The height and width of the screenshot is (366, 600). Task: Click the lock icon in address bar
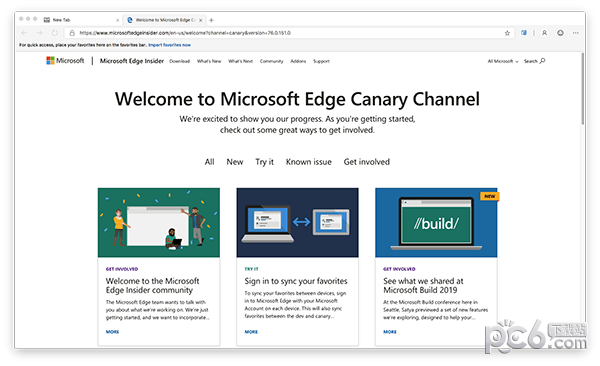pyautogui.click(x=72, y=33)
